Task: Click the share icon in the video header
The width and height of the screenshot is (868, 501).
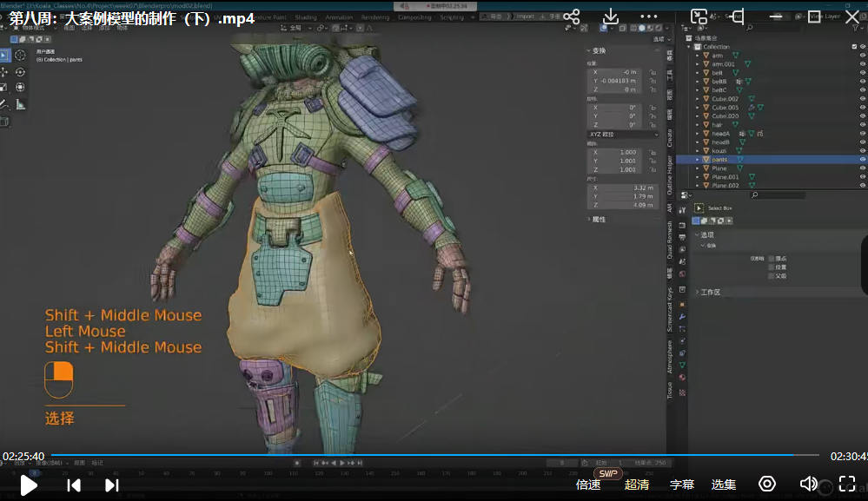Action: click(571, 17)
